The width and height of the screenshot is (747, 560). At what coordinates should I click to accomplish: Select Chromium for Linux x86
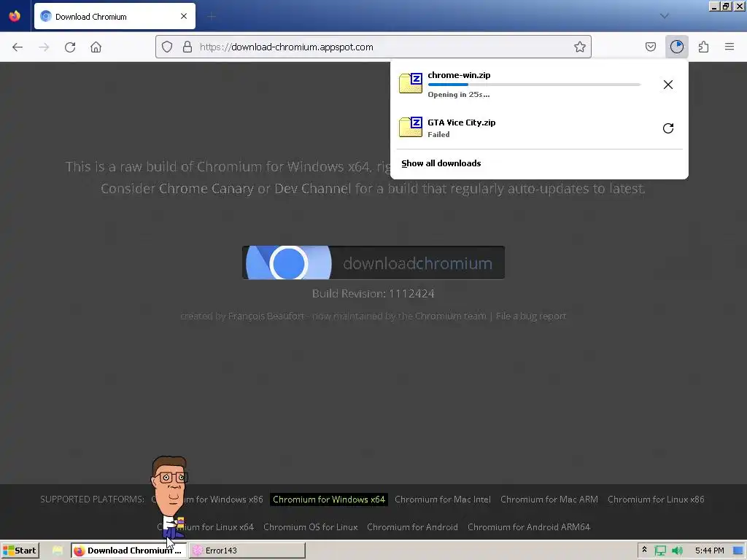[656, 499]
